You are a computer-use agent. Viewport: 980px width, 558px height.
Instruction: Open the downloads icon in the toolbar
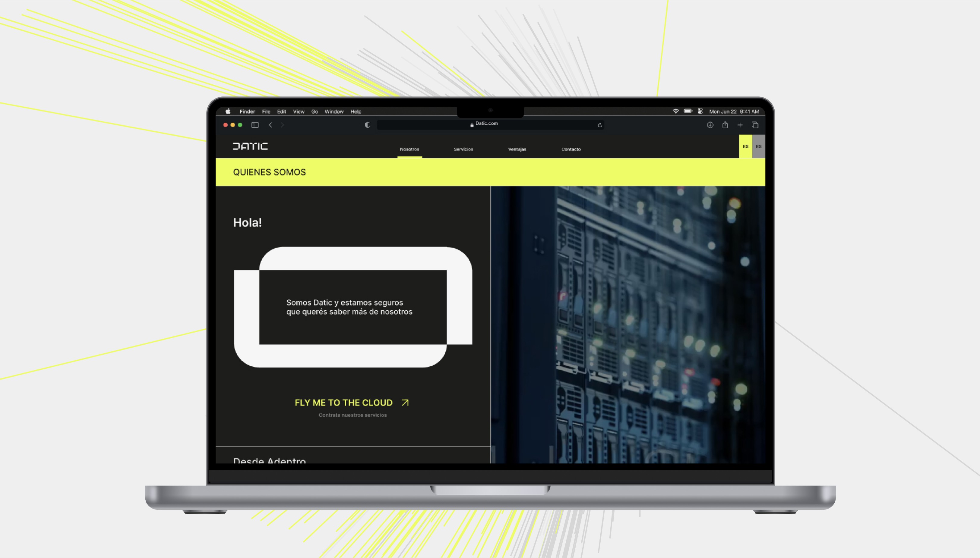tap(710, 125)
